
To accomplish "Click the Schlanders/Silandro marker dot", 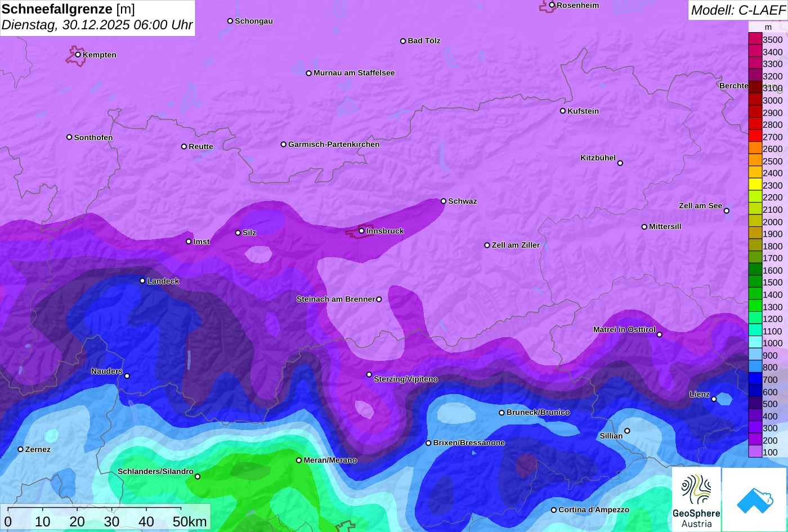I will (198, 477).
